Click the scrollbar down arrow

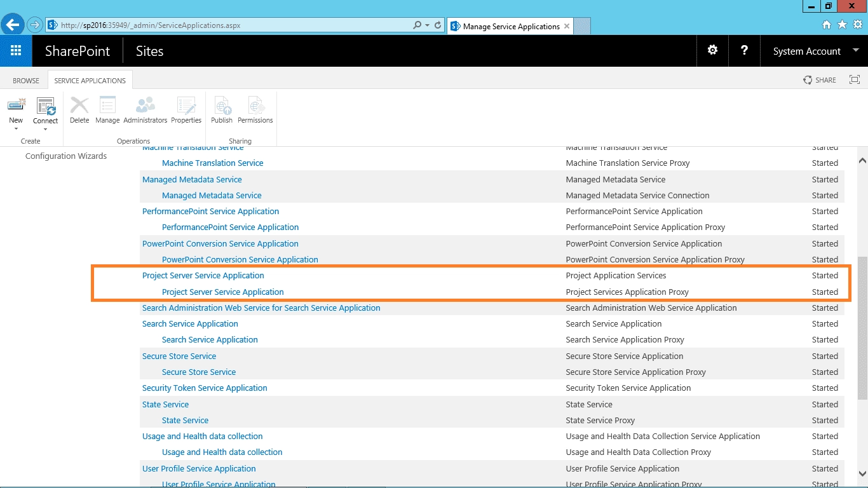pos(862,473)
